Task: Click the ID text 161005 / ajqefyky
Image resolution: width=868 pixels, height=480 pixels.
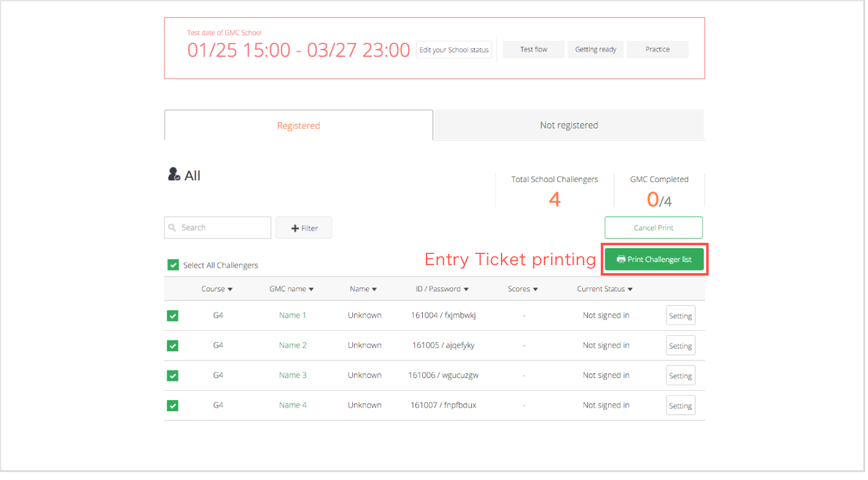Action: point(443,345)
